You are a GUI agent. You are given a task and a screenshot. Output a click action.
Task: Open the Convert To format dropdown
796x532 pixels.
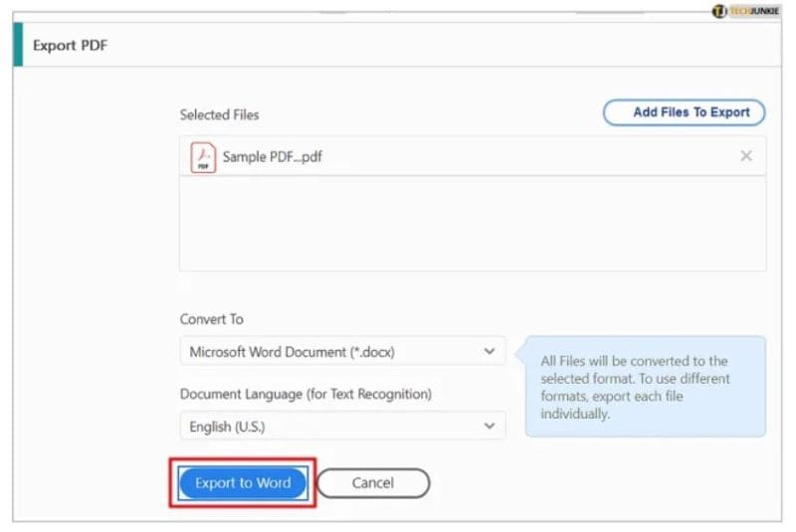(341, 351)
